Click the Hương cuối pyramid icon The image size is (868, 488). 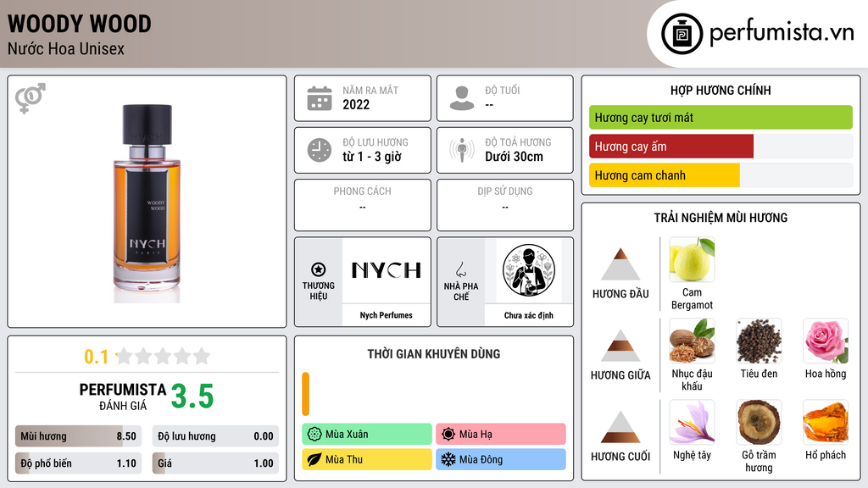point(620,427)
